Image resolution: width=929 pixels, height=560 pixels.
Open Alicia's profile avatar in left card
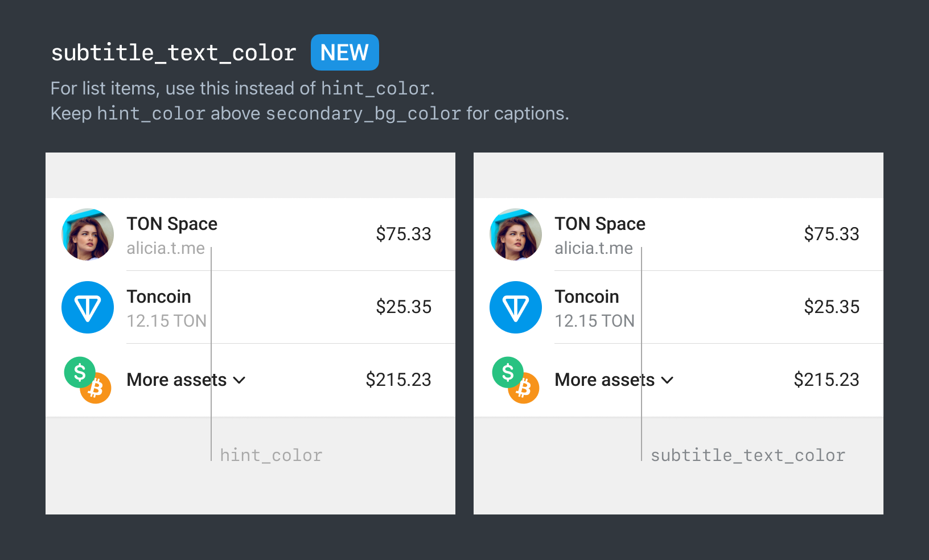pyautogui.click(x=88, y=234)
